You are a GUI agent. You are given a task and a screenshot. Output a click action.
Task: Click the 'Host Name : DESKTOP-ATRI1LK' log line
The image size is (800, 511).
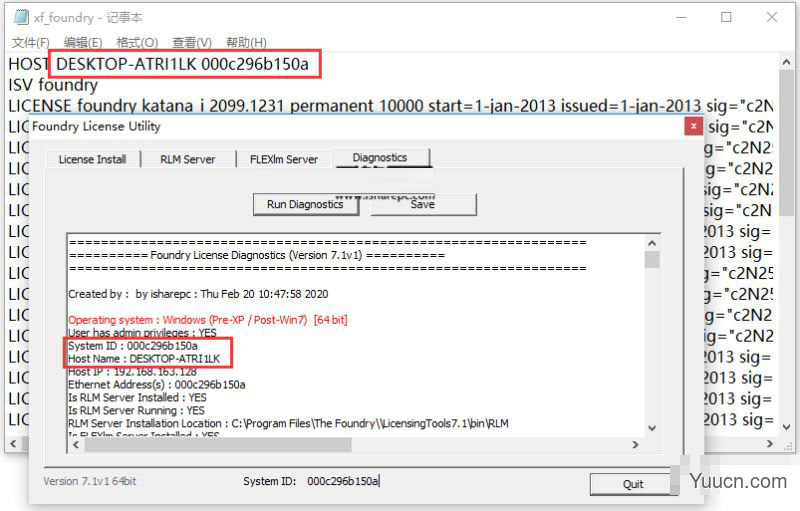[x=144, y=359]
